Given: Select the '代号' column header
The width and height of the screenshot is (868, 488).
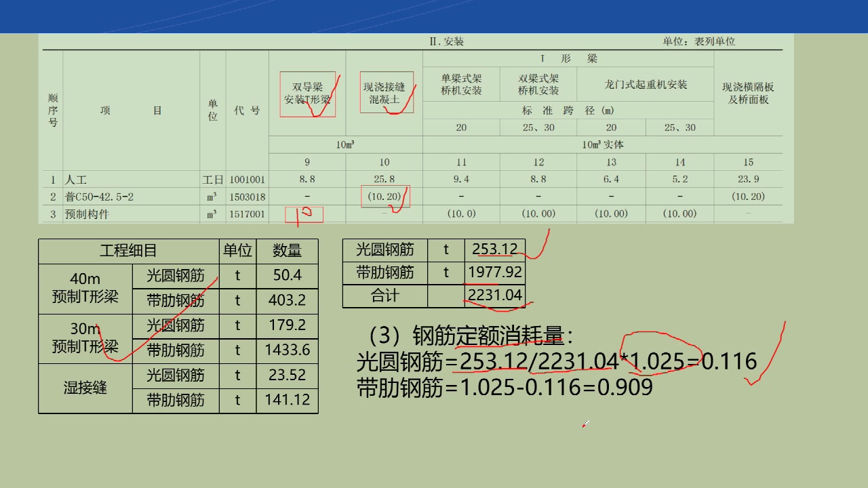Looking at the screenshot, I should (247, 110).
